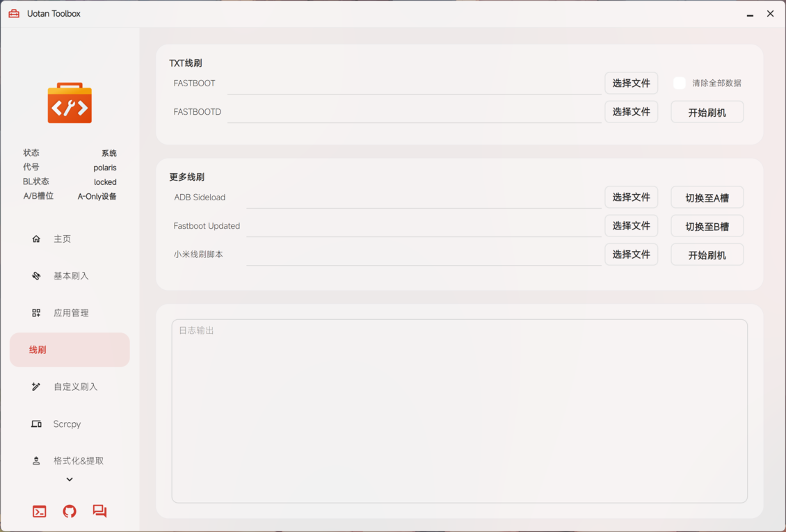Image resolution: width=786 pixels, height=532 pixels.
Task: Click the 应用管理 app management icon
Action: coord(36,312)
